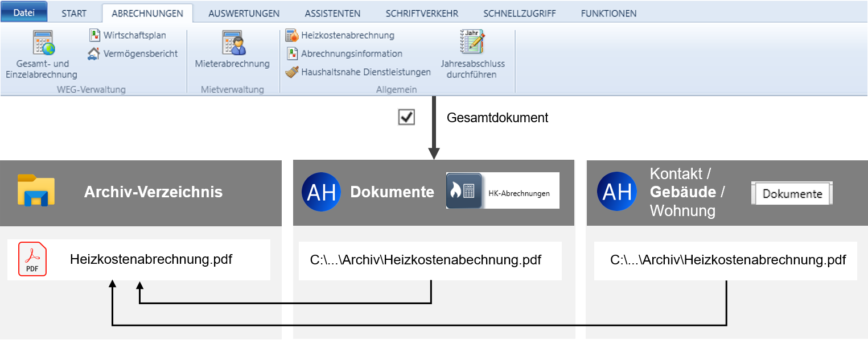Launch Mieterabrechnung from the ribbon
The width and height of the screenshot is (868, 340).
pyautogui.click(x=233, y=43)
